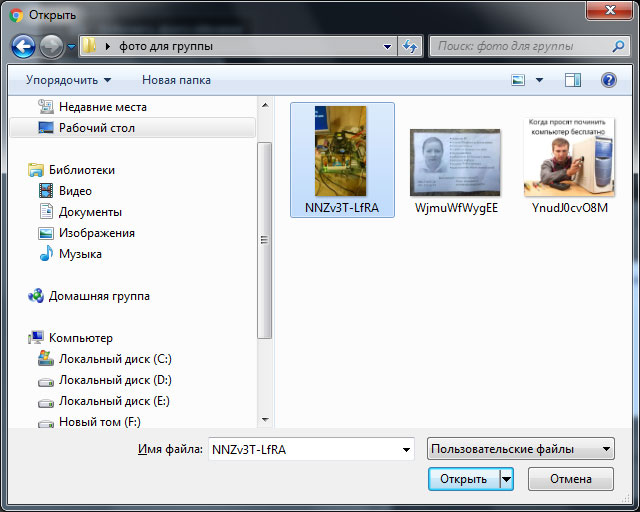Click the change view icon
Screen dimensions: 640x512
[x=519, y=80]
